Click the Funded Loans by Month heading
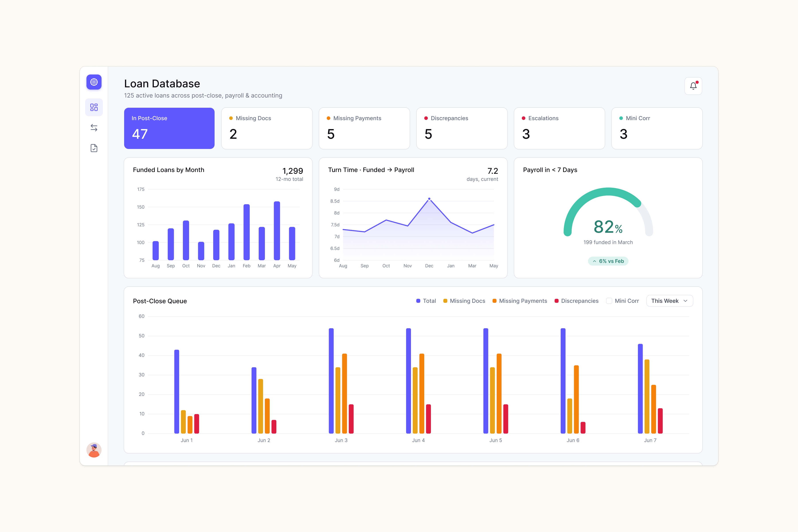The width and height of the screenshot is (798, 532). pos(169,170)
